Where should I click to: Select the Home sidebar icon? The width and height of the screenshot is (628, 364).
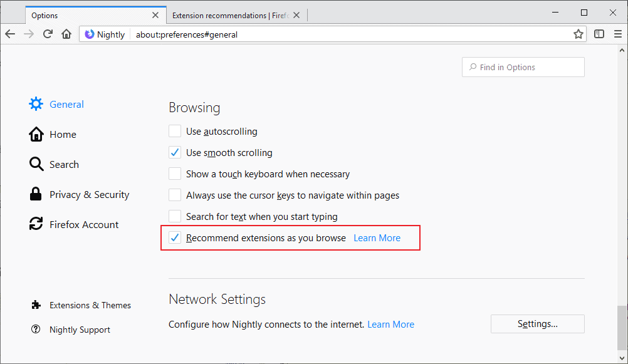click(x=36, y=134)
